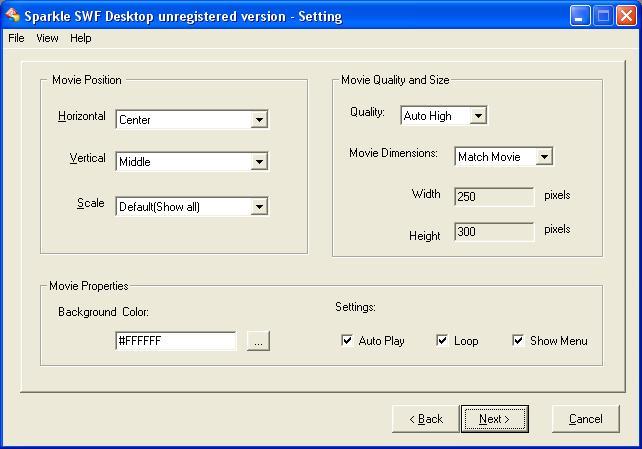Proceed with the Next button
Viewport: 642px width, 449px height.
tap(495, 419)
